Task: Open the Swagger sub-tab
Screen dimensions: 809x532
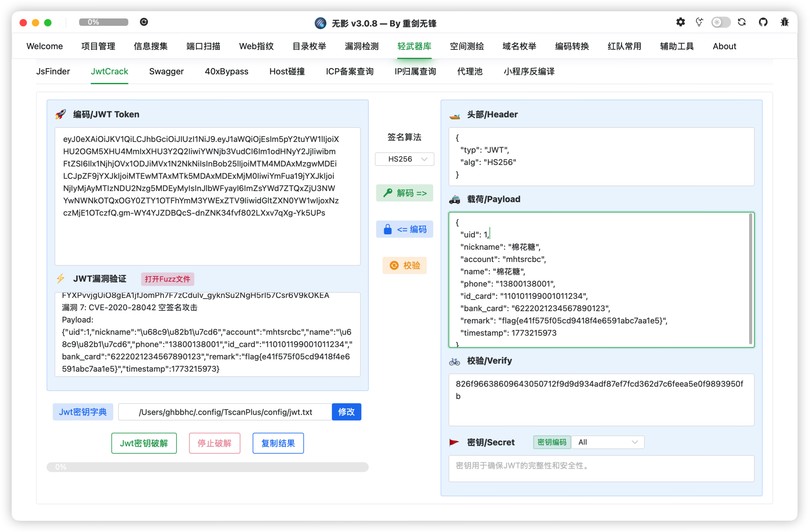Action: coord(166,71)
